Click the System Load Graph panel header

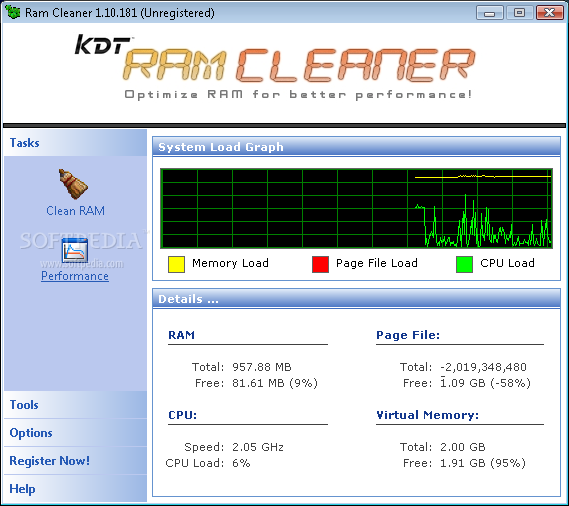356,147
